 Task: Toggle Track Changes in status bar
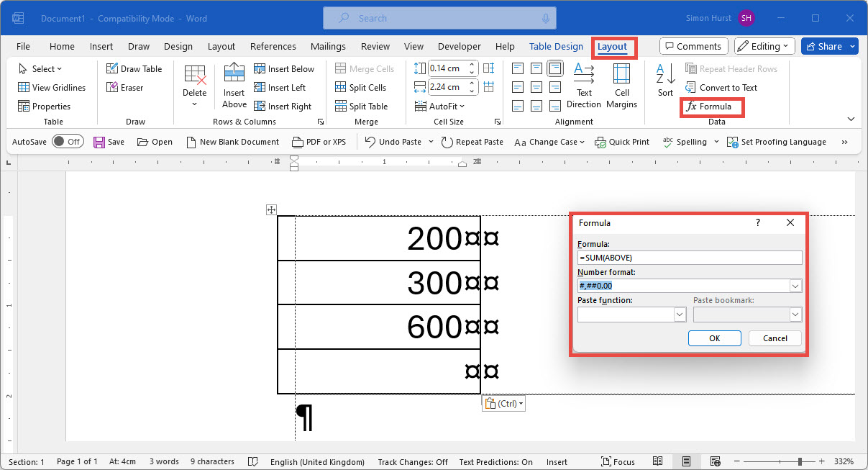pos(412,462)
